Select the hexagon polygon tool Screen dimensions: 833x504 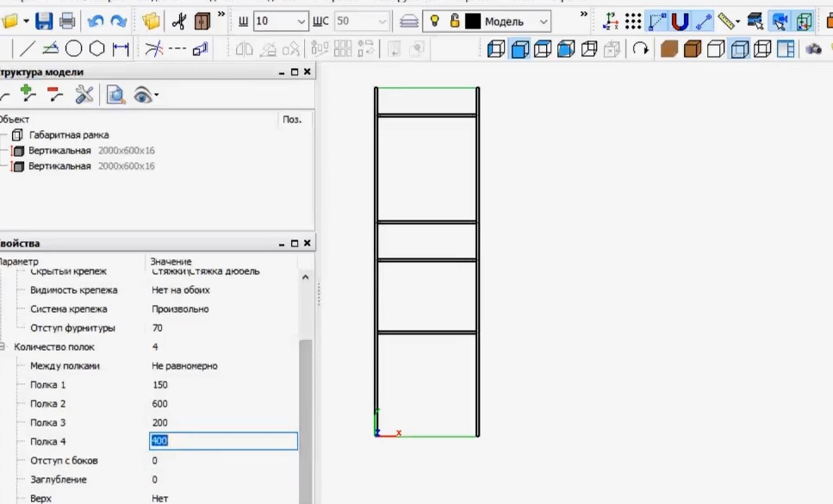tap(96, 49)
